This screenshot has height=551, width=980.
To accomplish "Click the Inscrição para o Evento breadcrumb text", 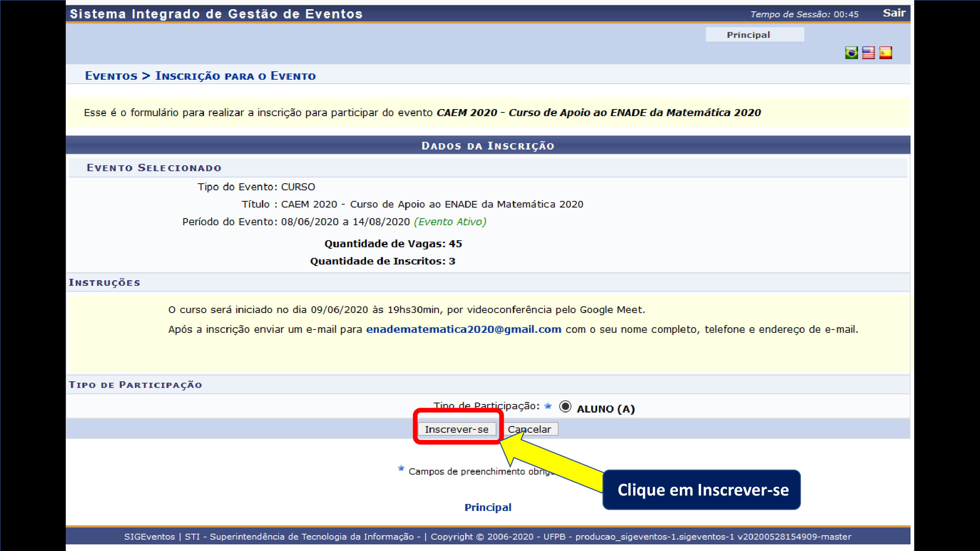I will [x=235, y=75].
